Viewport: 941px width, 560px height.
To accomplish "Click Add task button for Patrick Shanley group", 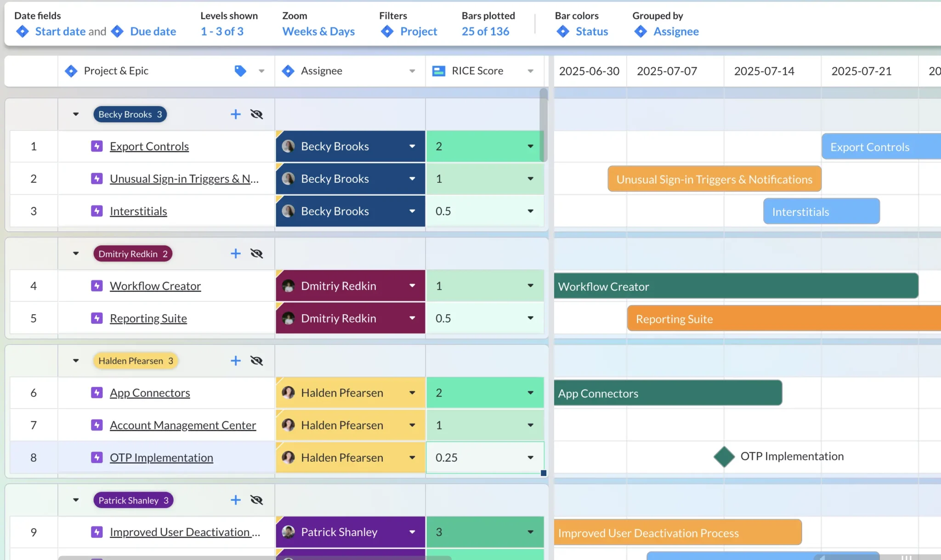I will (236, 499).
